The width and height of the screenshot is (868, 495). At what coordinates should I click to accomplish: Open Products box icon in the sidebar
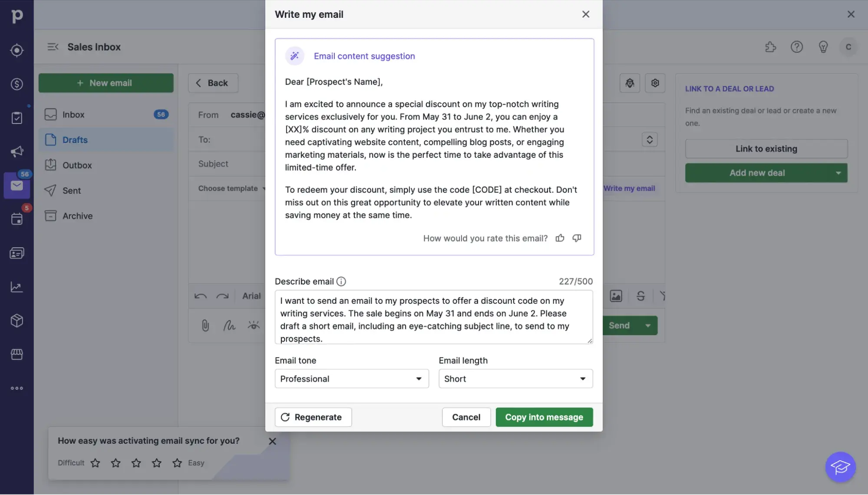pos(17,321)
